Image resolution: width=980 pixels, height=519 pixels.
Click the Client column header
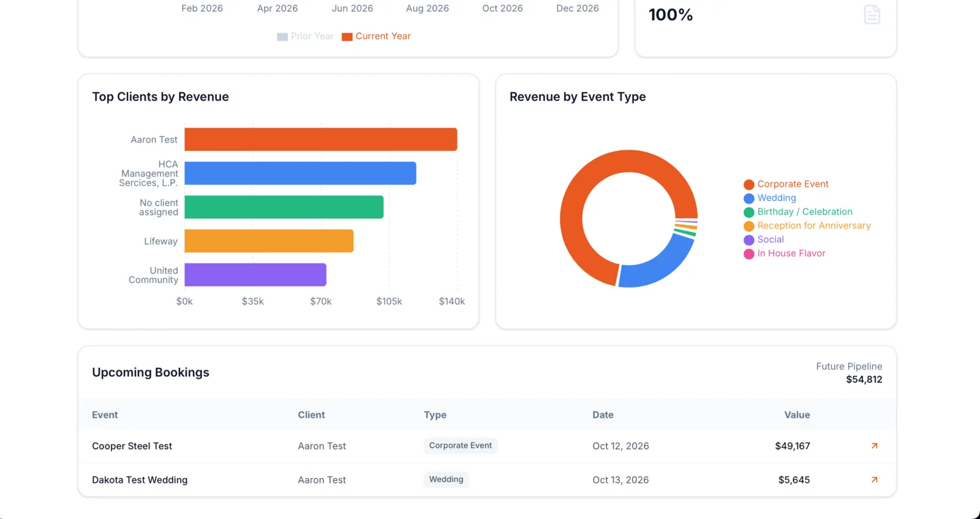(x=311, y=415)
